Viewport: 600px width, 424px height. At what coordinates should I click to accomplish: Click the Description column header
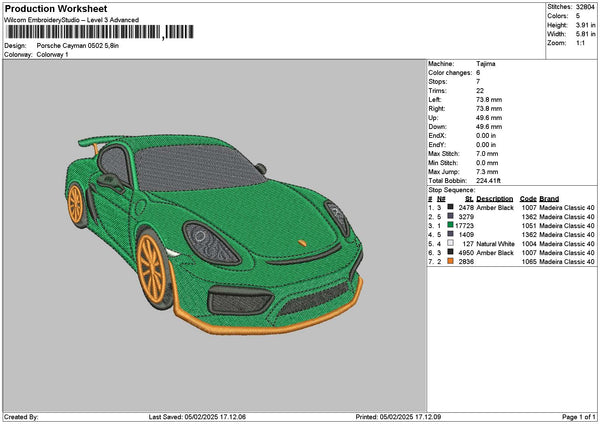pyautogui.click(x=495, y=198)
